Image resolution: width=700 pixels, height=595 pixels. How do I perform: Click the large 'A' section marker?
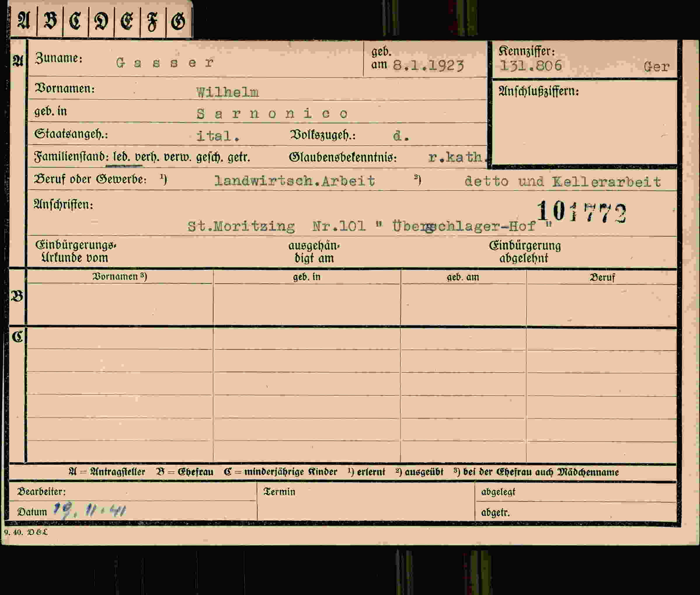click(18, 61)
